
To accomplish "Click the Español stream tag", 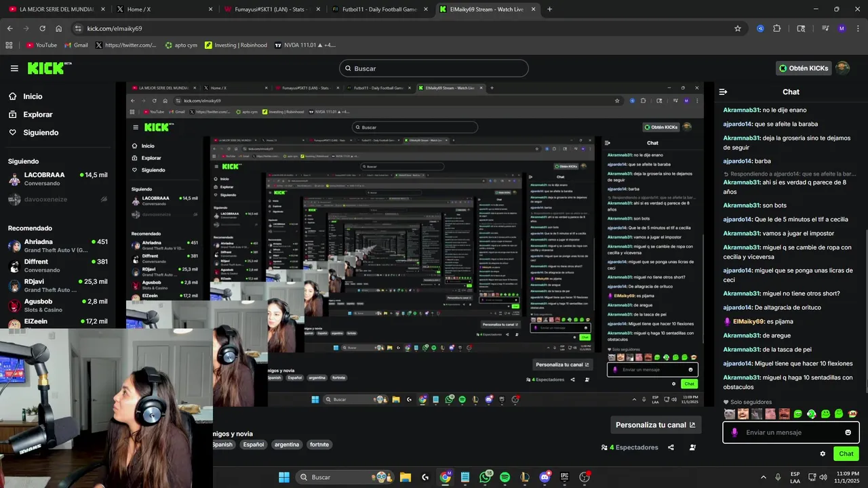I will point(254,445).
